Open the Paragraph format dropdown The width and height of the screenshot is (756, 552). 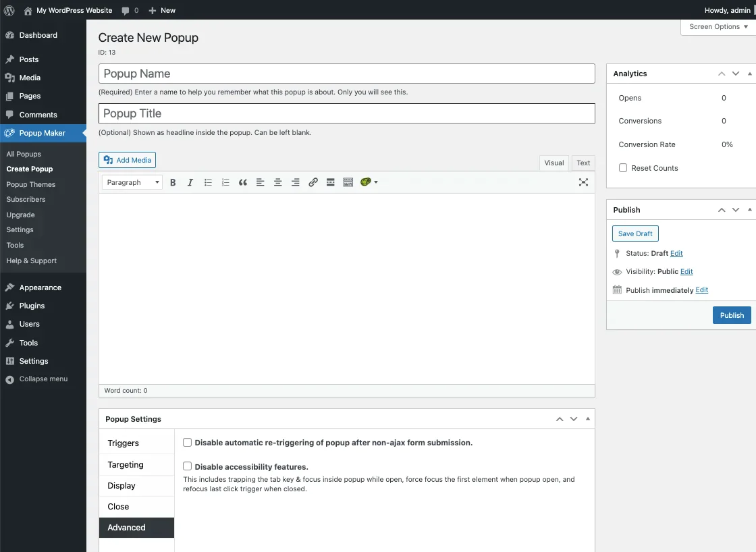point(132,182)
